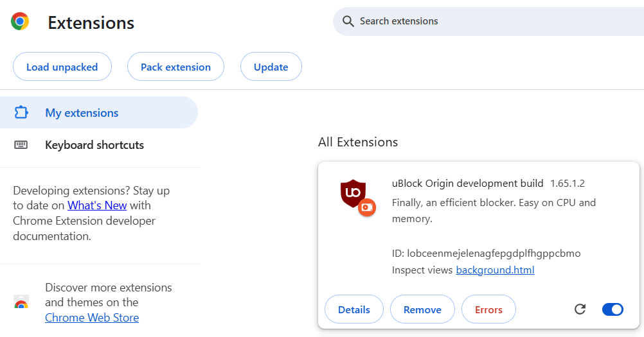Screen dimensions: 644x337
Task: Click the Pack extension button
Action: (176, 66)
